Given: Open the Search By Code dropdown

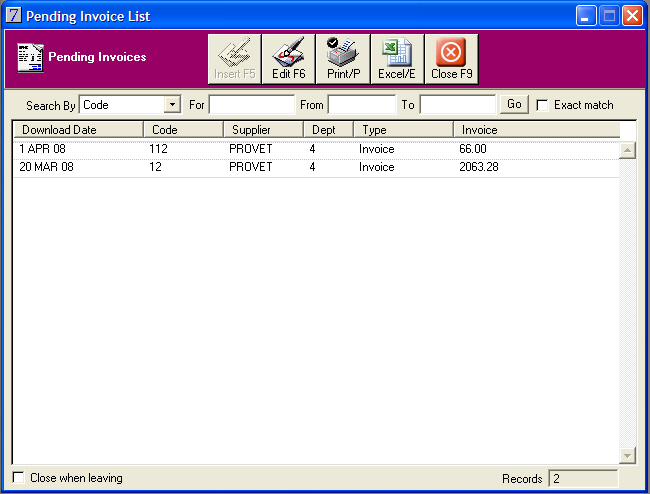Looking at the screenshot, I should point(172,105).
